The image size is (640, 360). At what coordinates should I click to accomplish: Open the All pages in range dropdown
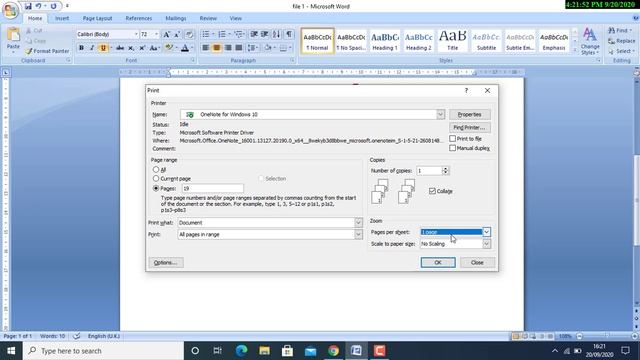click(x=358, y=234)
